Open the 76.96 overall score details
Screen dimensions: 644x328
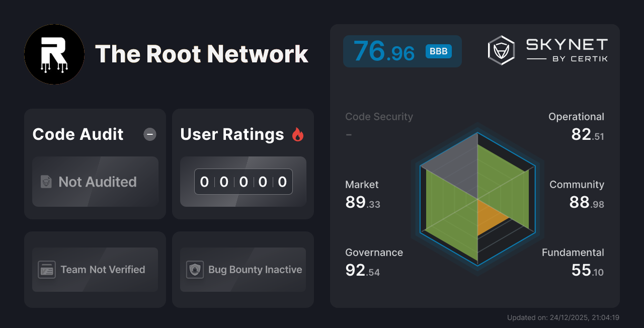coord(384,51)
